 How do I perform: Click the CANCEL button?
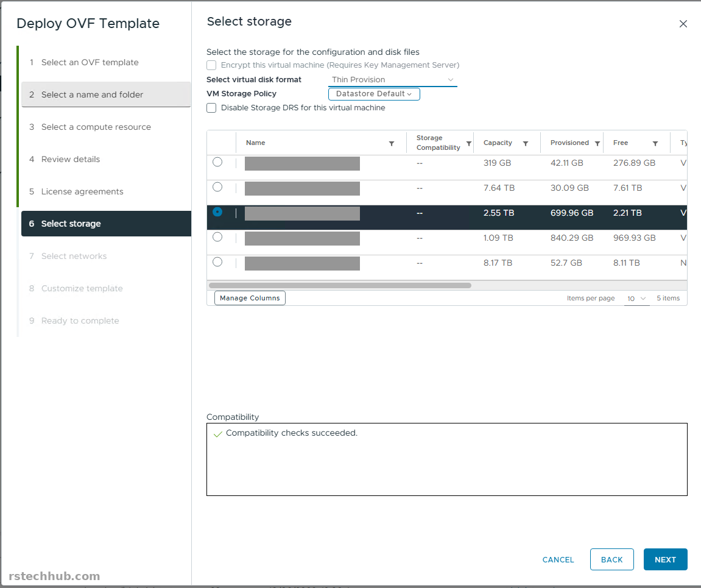558,559
